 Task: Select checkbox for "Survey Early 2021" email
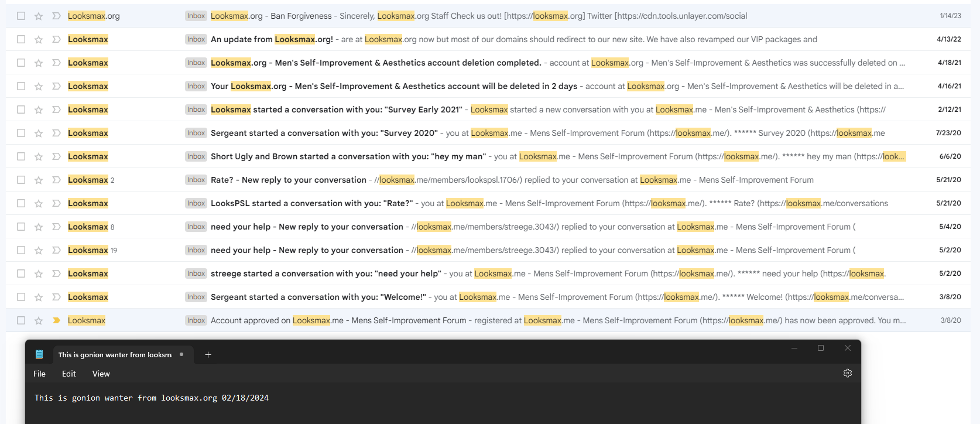point(21,110)
